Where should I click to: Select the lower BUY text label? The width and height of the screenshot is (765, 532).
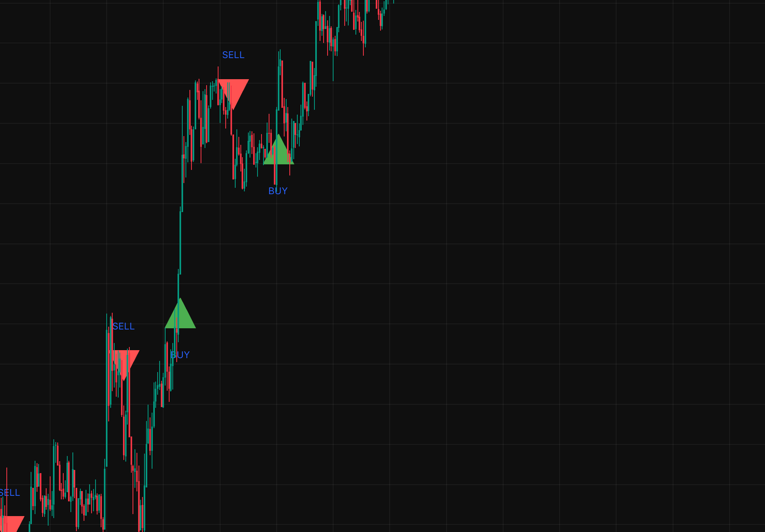[180, 355]
